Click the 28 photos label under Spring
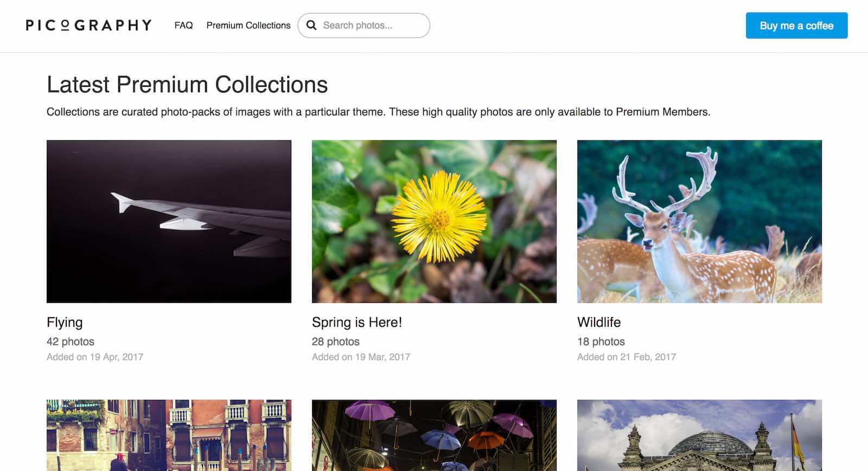Screen dimensions: 868x471 click(x=335, y=341)
